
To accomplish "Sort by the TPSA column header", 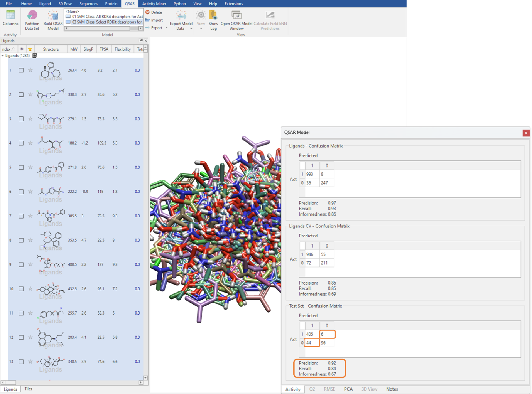I will tap(104, 49).
